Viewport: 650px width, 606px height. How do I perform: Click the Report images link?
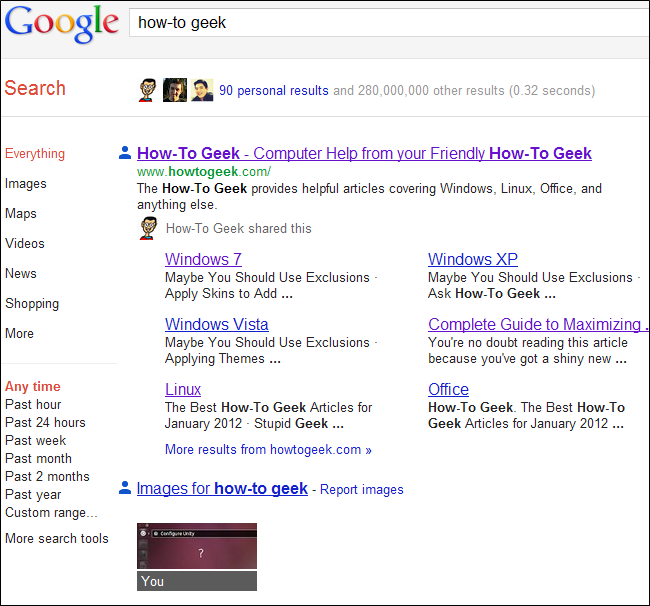(361, 490)
